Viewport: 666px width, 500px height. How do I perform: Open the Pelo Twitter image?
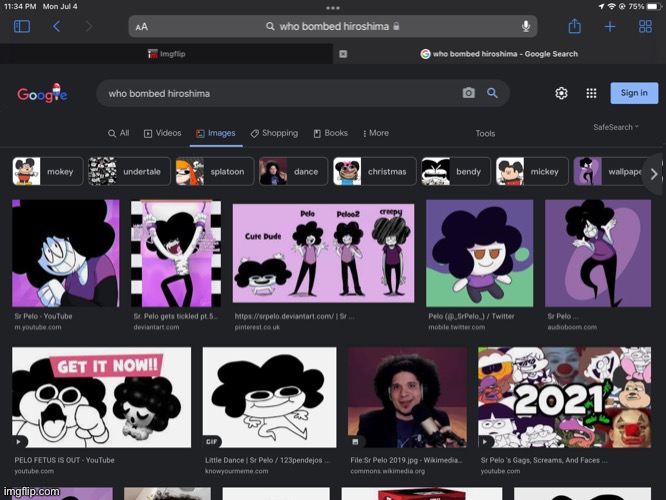(480, 253)
